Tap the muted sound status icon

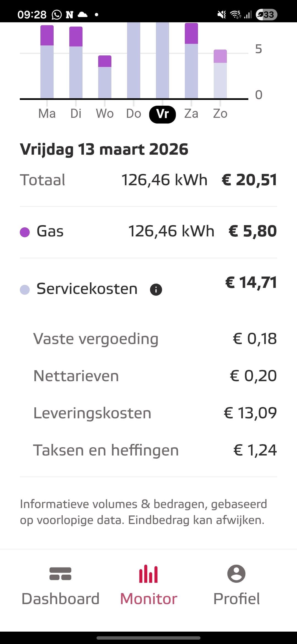coord(222,15)
